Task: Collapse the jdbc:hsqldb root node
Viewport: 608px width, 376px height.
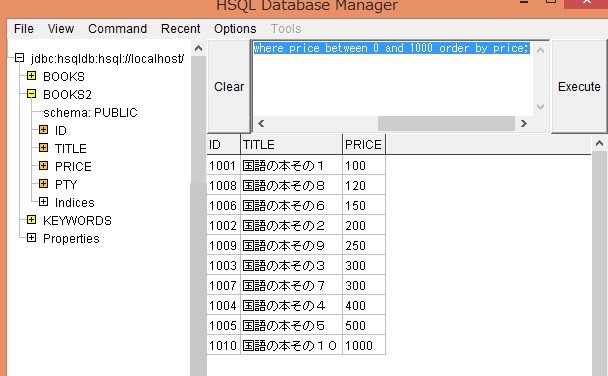Action: pyautogui.click(x=19, y=58)
